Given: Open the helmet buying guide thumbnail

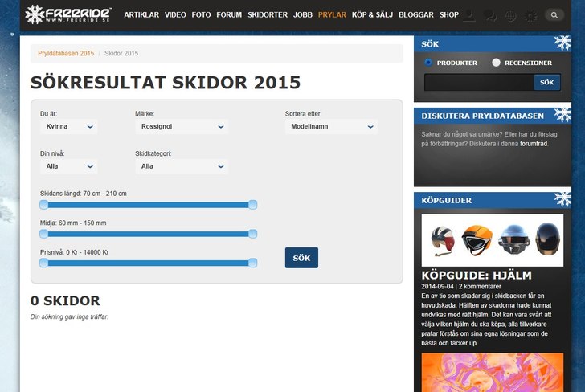Looking at the screenshot, I should (493, 239).
